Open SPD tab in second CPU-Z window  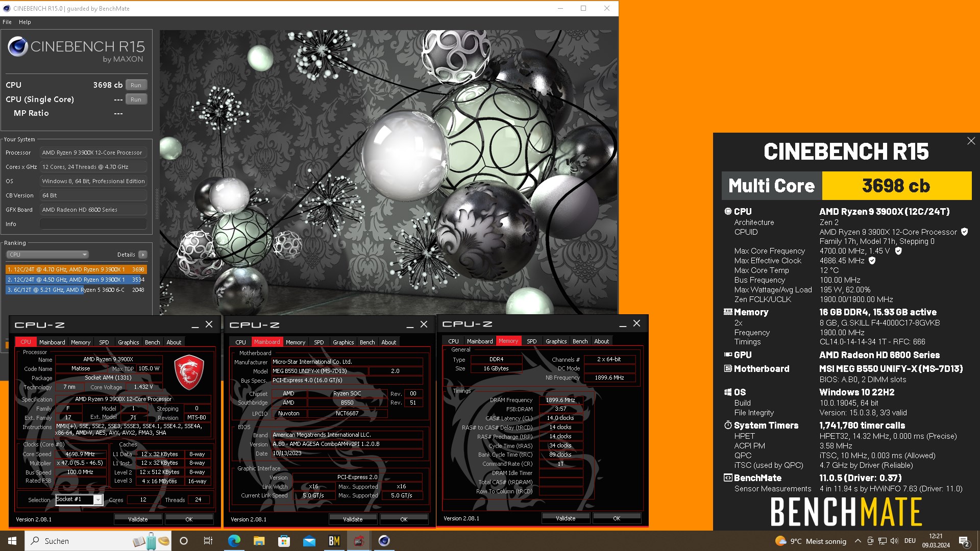click(x=319, y=342)
